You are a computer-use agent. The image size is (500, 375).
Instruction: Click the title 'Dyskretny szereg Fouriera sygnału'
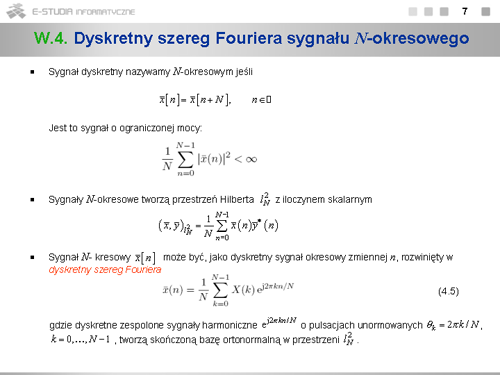[x=211, y=38]
